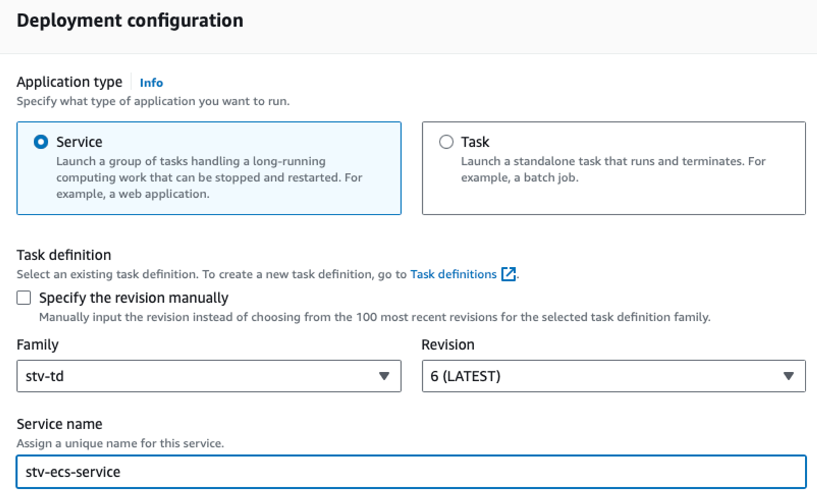
Task: Click the Revision field label
Action: tap(448, 345)
